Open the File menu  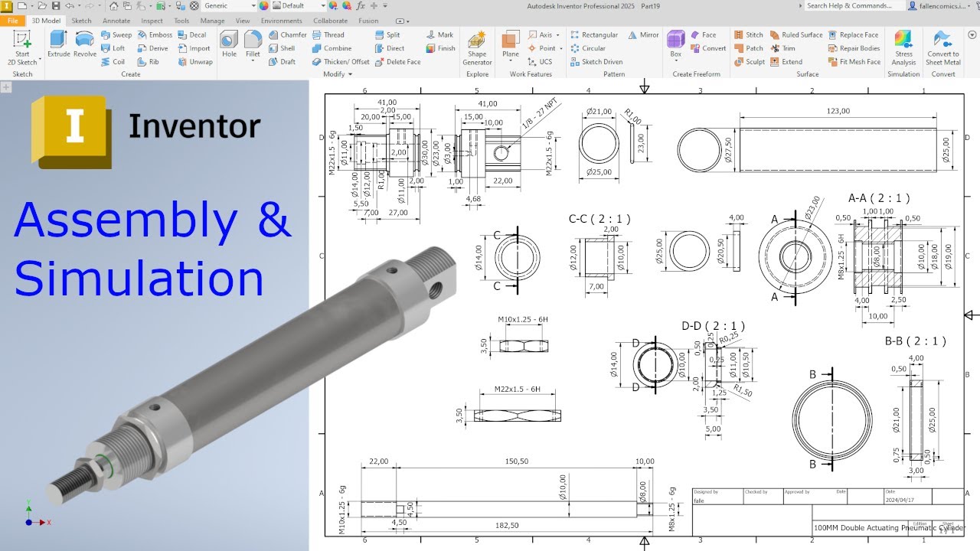(13, 21)
